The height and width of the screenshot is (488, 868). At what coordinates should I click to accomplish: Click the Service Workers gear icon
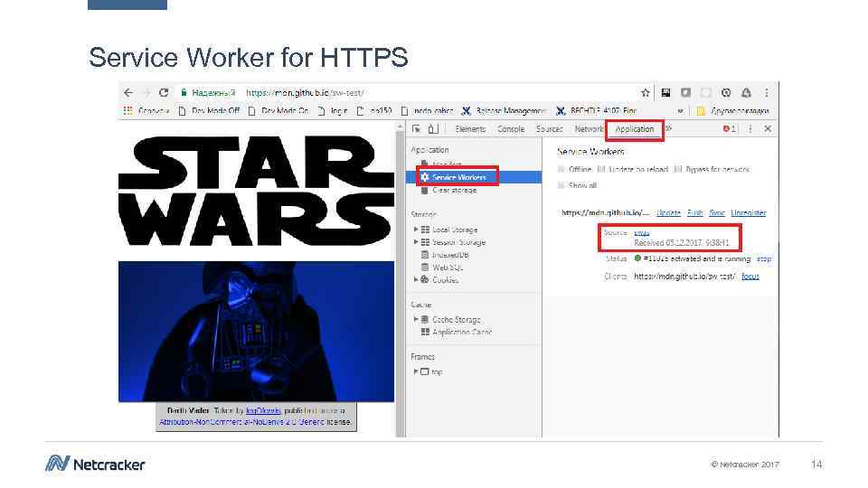pyautogui.click(x=425, y=177)
